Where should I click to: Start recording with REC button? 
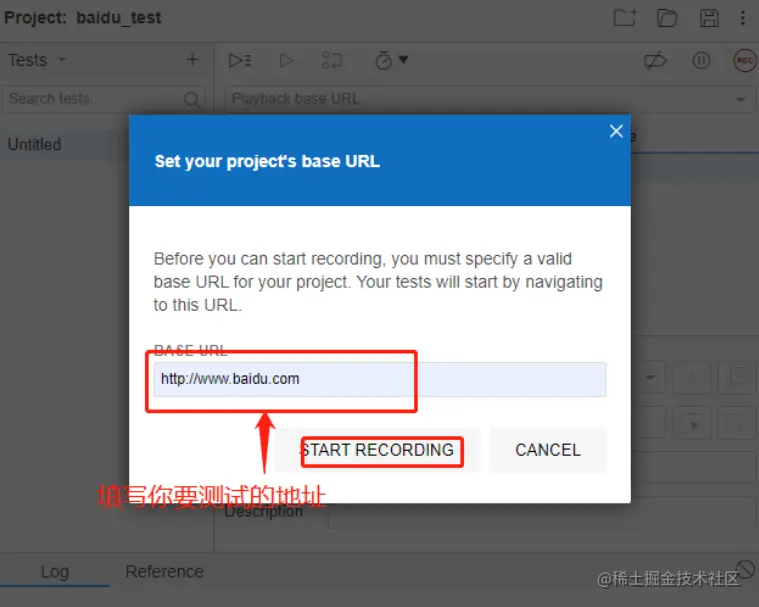tap(744, 61)
